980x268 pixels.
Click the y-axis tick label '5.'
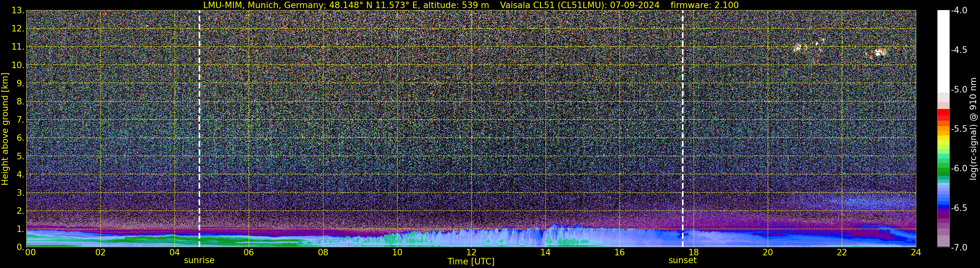[20, 156]
